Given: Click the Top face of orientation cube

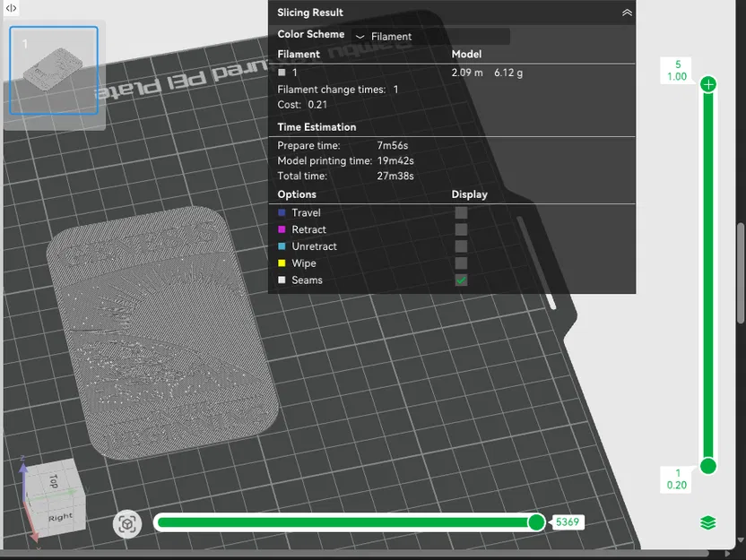Looking at the screenshot, I should click(53, 479).
